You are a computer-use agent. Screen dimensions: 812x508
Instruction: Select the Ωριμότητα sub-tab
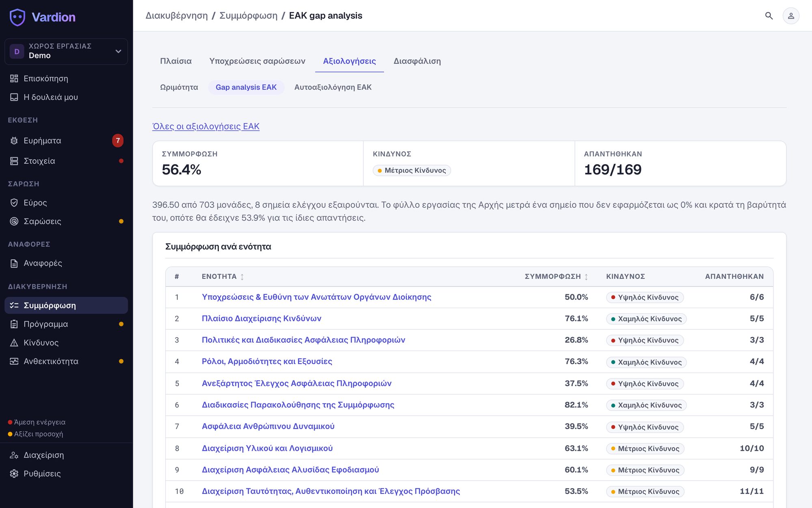pyautogui.click(x=179, y=87)
